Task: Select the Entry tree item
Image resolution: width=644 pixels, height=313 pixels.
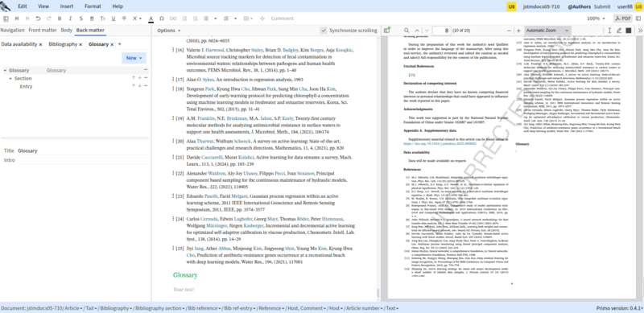Action: [26, 86]
